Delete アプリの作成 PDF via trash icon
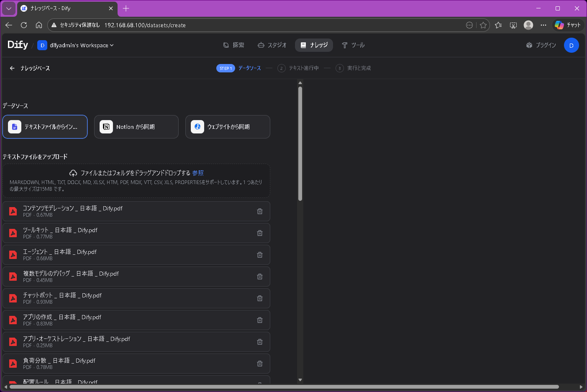The height and width of the screenshot is (392, 587). pos(260,320)
